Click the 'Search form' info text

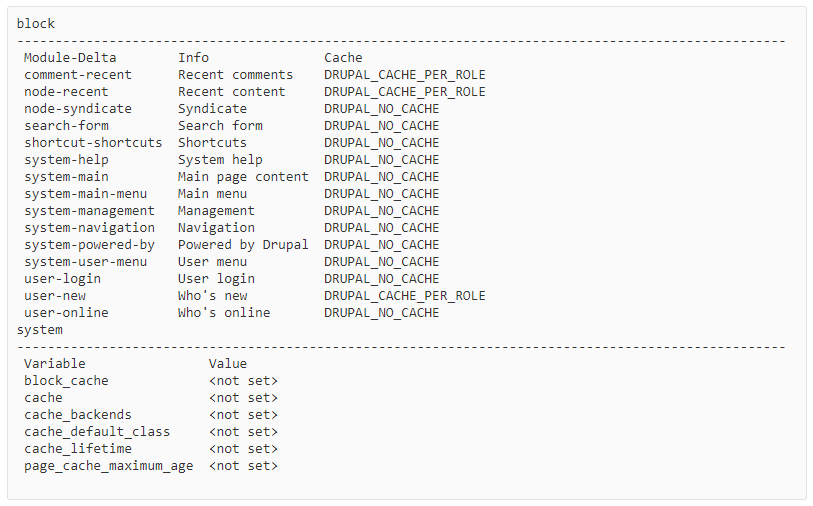(x=220, y=126)
